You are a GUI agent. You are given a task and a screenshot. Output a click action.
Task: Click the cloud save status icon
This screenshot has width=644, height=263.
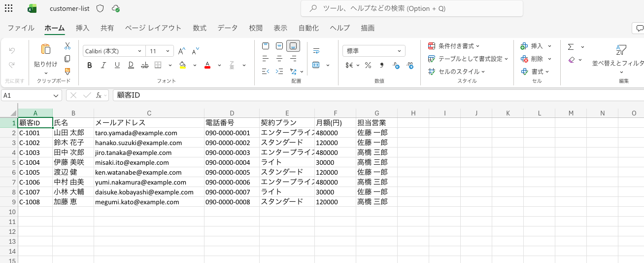click(116, 8)
